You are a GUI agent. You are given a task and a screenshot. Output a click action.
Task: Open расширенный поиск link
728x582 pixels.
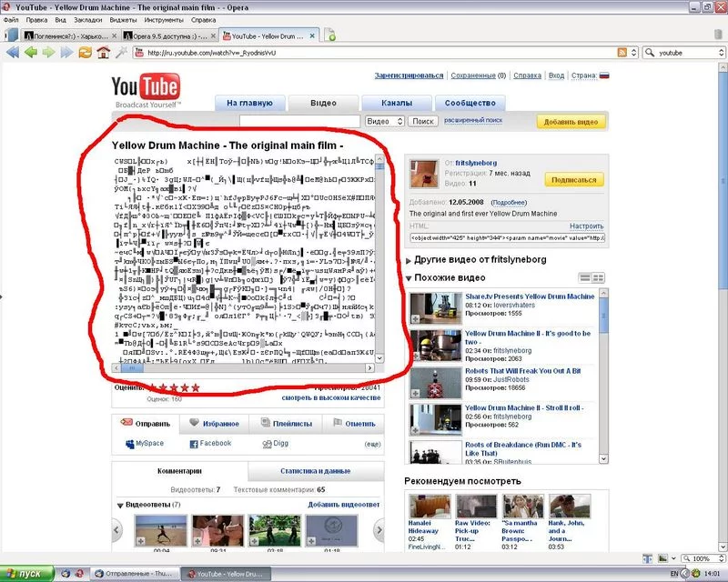473,120
